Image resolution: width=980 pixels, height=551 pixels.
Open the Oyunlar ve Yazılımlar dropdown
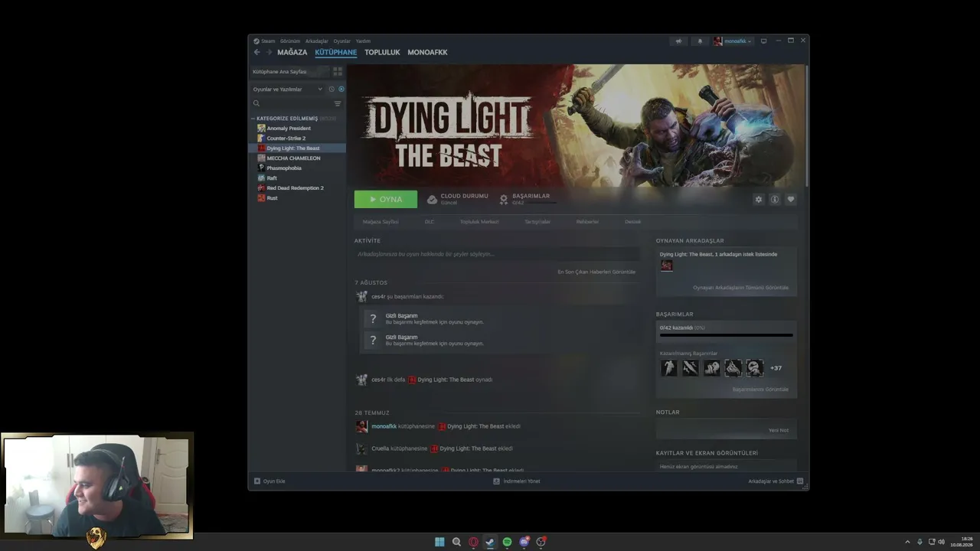pyautogui.click(x=288, y=89)
